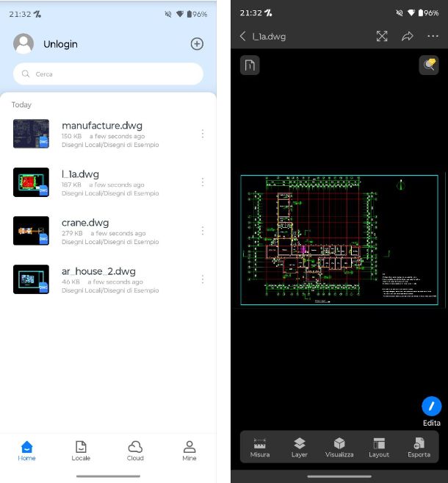Click the floor plan drawing in the canvas
Screen dimensions: 448x483
point(339,240)
